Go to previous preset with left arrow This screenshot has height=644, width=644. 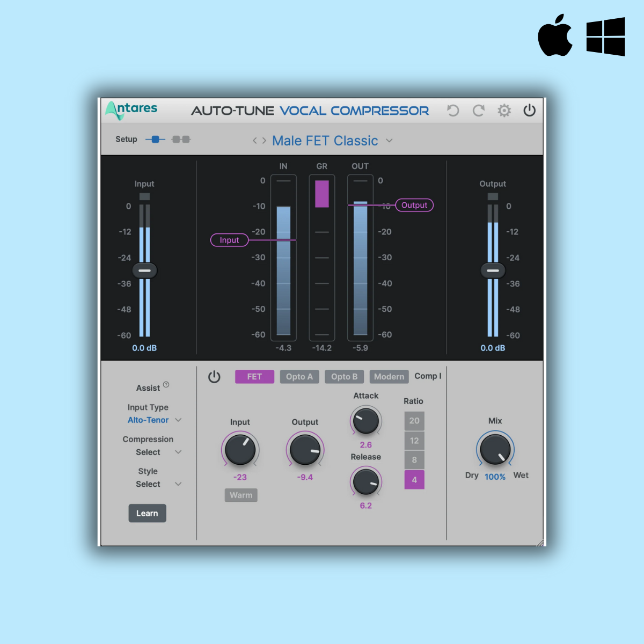click(x=255, y=141)
